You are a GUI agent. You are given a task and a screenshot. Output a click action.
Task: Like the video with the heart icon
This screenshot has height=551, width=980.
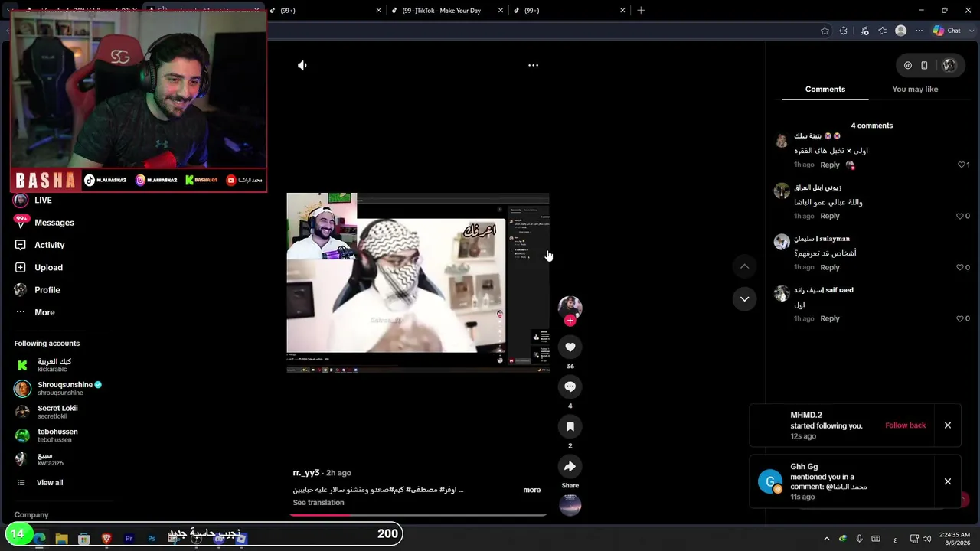click(x=570, y=347)
